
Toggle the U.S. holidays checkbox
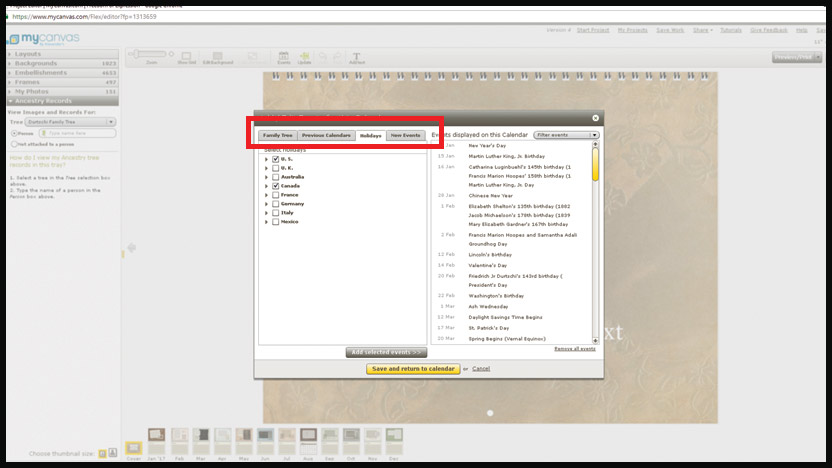click(275, 159)
